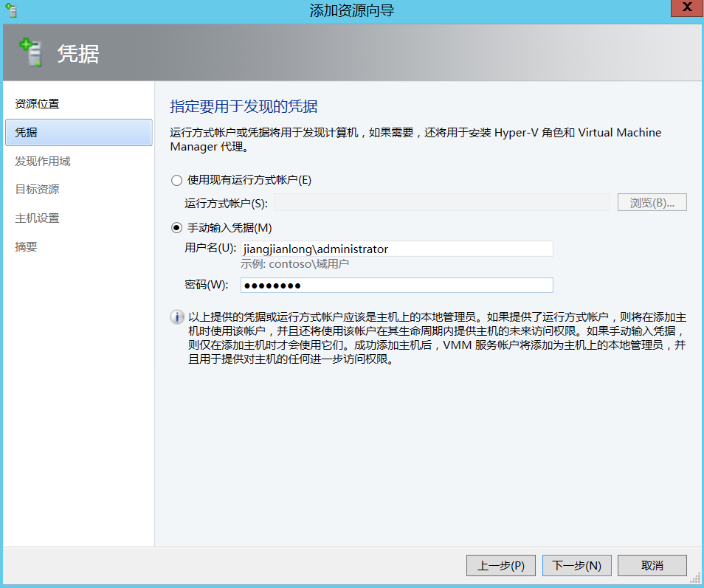
Task: Click the 浏览(B)... button
Action: coord(652,202)
